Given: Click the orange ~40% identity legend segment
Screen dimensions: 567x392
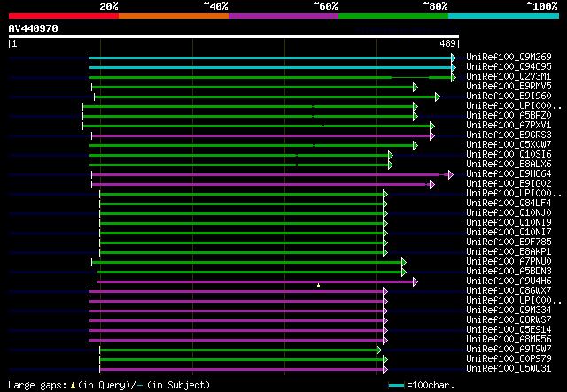Looking at the screenshot, I should 174,16.
